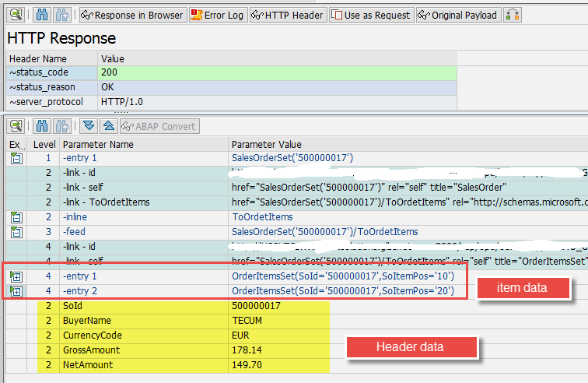Click the Use as Request button
Screen dimensions: 588x383
point(370,15)
